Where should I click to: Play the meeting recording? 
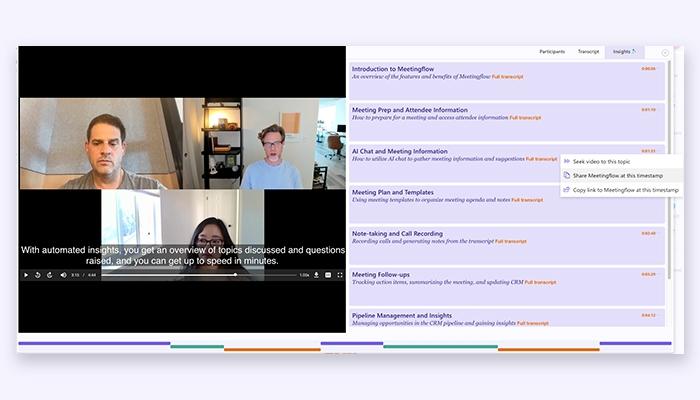coord(26,275)
